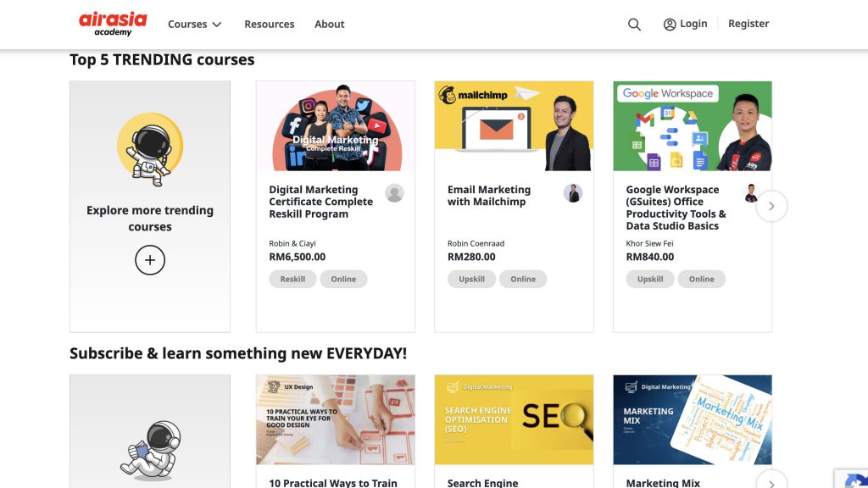This screenshot has height=488, width=868.
Task: Open the Google Workspace (GSuites) Office Productivity course title
Action: click(x=676, y=208)
